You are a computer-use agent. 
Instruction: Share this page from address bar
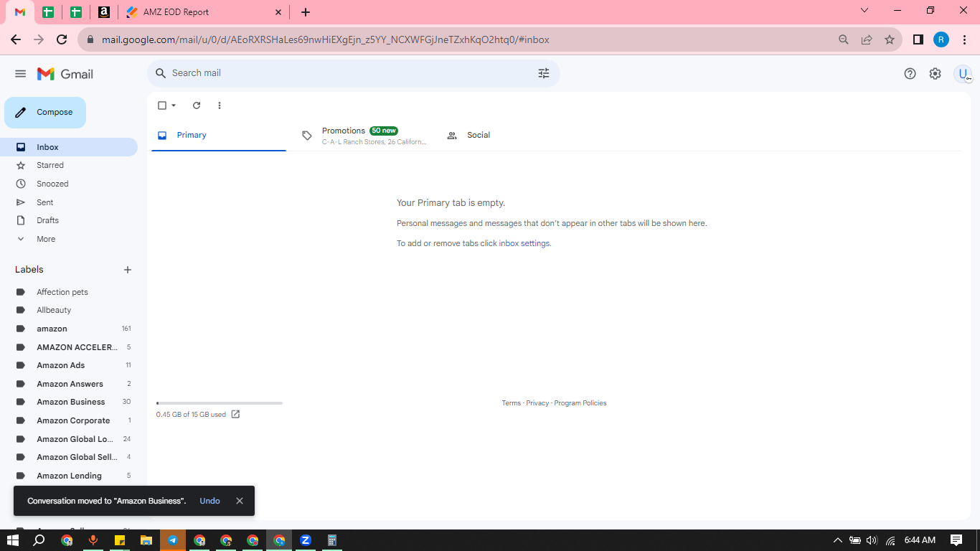tap(867, 39)
